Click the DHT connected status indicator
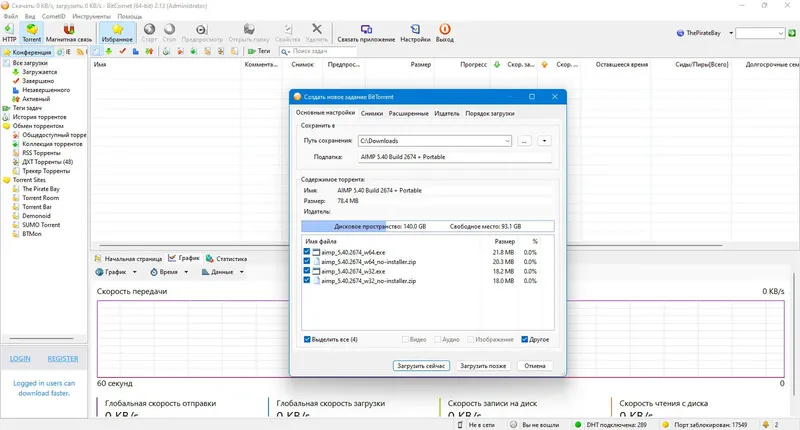Viewport: 800px width, 430px height. (x=610, y=424)
